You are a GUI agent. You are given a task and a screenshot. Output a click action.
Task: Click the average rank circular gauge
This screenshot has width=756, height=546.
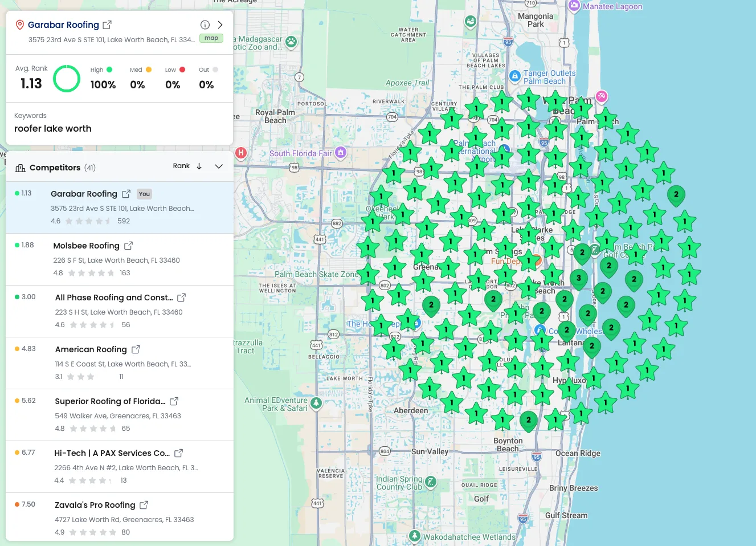[x=67, y=79]
